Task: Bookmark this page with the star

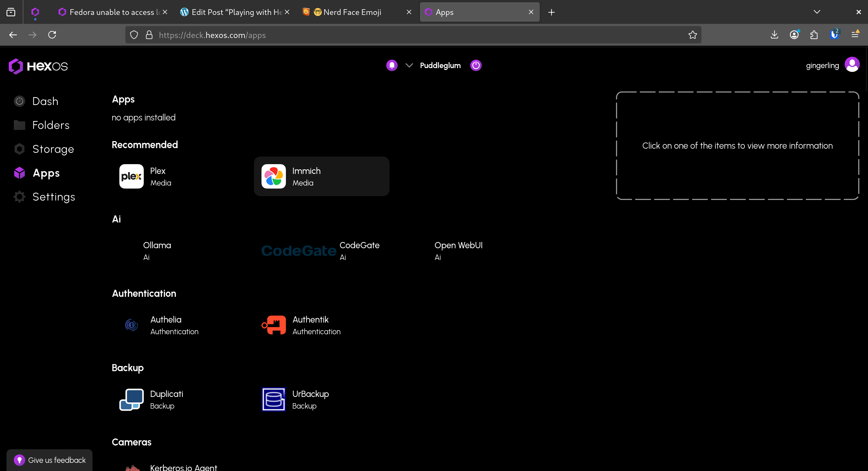Action: [x=693, y=35]
